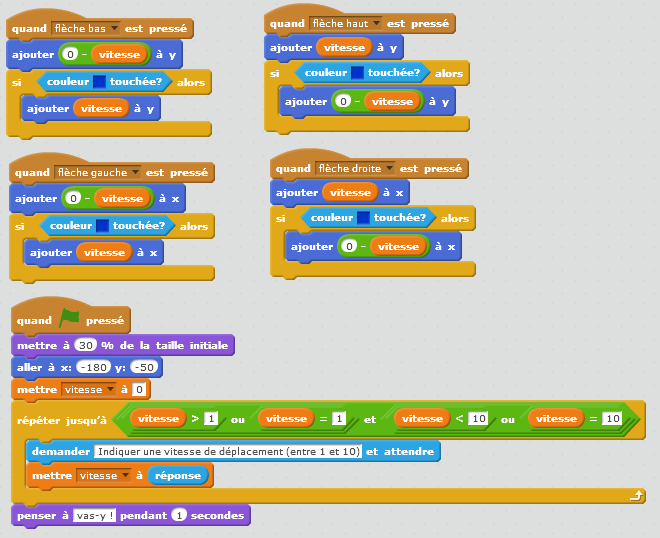Edit the 0 value in 'mettre vitesse à'

pyautogui.click(x=139, y=389)
